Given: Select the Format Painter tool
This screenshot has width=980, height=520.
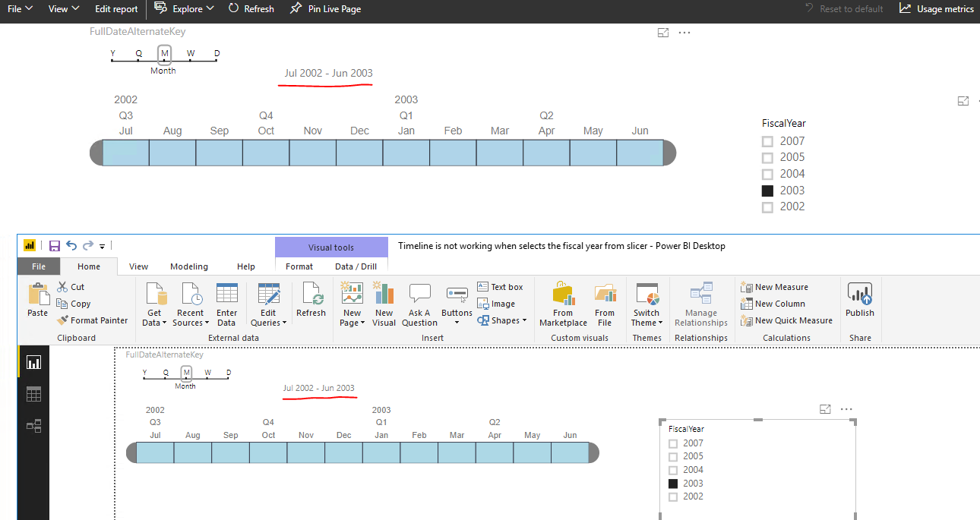Looking at the screenshot, I should 92,320.
